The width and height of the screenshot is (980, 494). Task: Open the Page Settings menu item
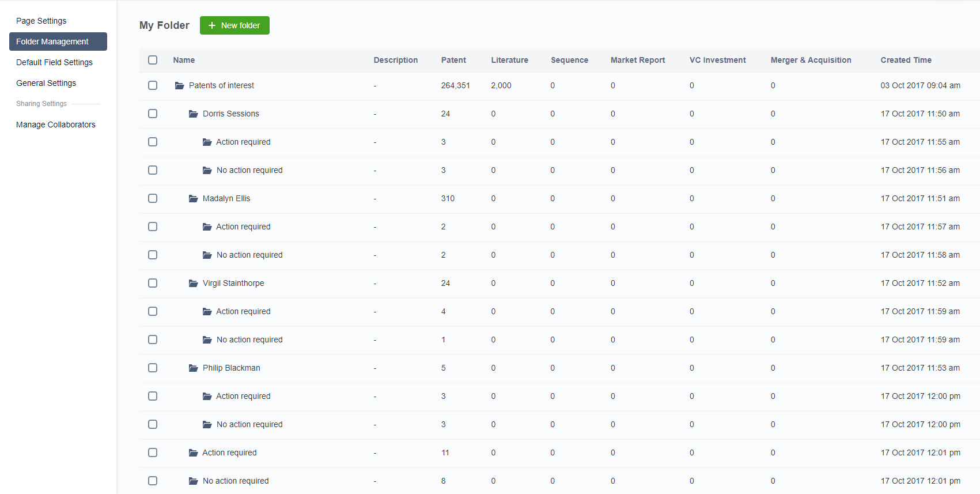(41, 21)
